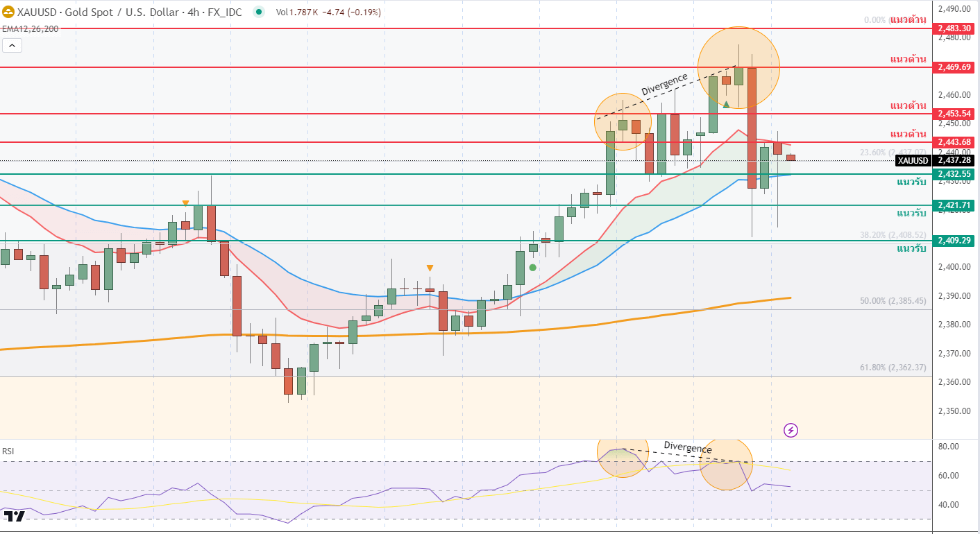Click the 80.00 RSI axis value

coord(949,446)
